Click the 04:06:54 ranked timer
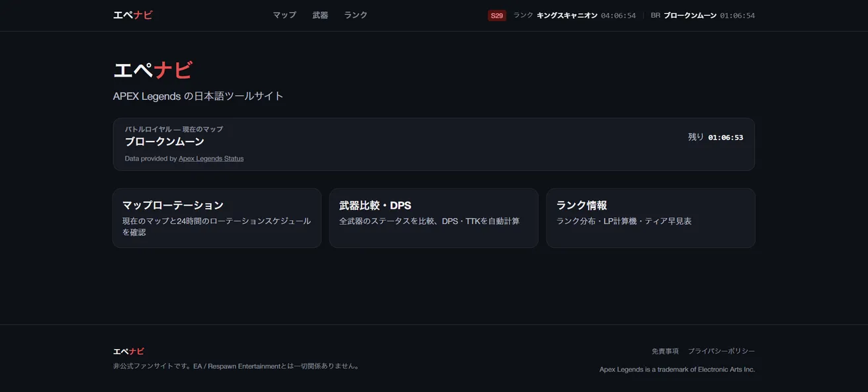 click(x=618, y=15)
